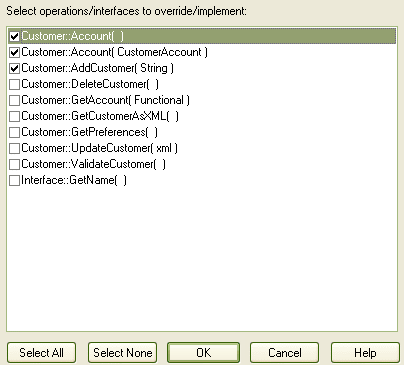404x365 pixels.
Task: Confirm with the OK button
Action: (x=203, y=353)
